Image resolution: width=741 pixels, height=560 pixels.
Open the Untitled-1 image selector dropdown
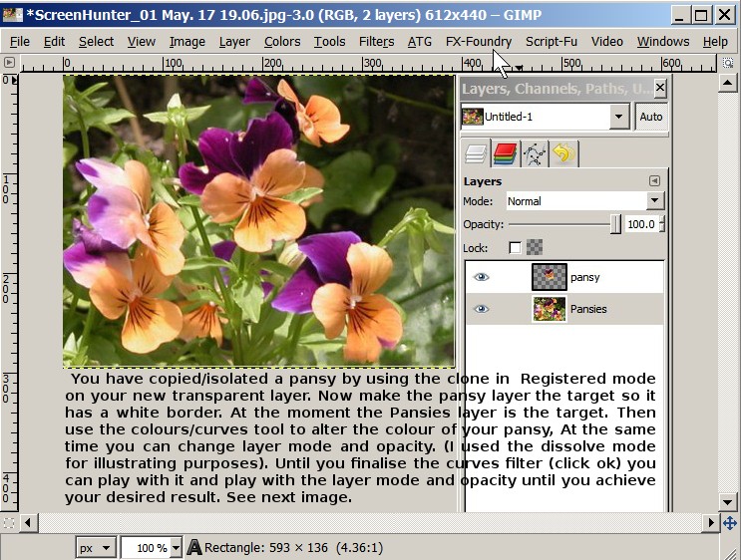tap(545, 117)
